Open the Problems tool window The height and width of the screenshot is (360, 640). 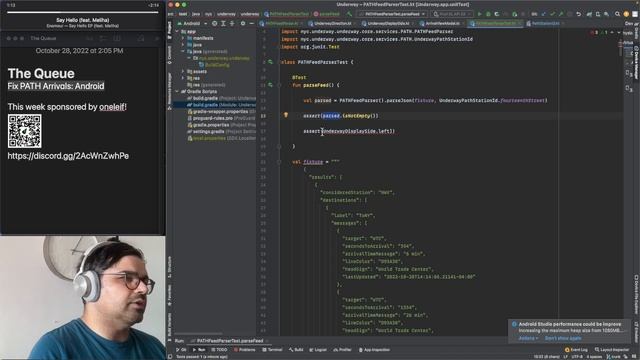coord(244,350)
